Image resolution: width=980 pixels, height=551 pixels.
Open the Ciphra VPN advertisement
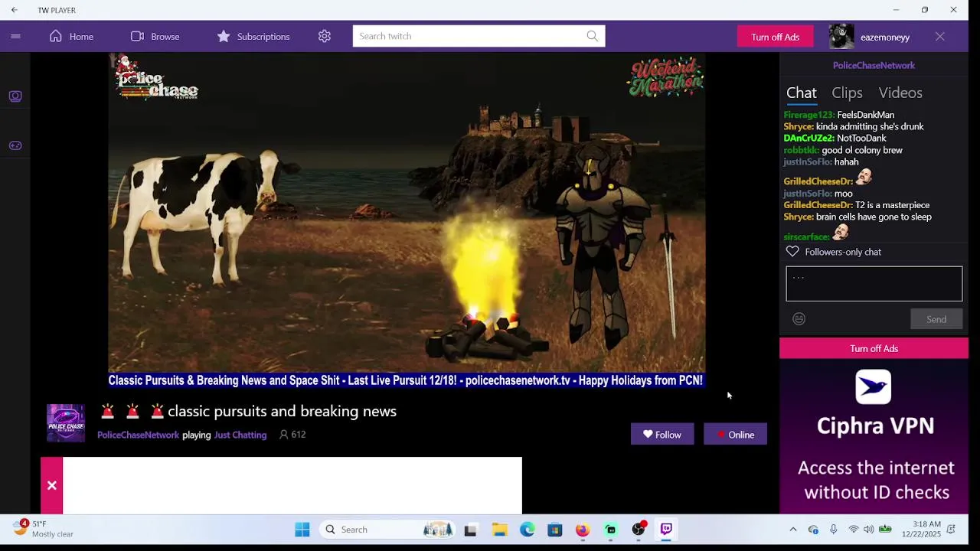click(x=874, y=436)
